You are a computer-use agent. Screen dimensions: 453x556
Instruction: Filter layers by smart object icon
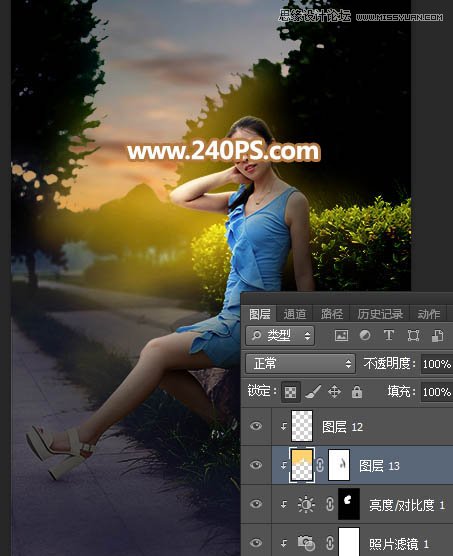[x=437, y=335]
